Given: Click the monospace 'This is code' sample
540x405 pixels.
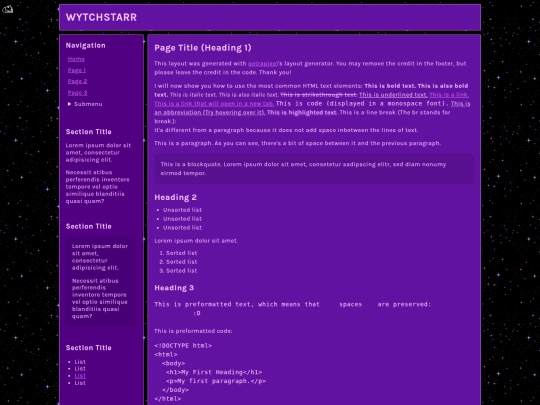Looking at the screenshot, I should tap(362, 104).
